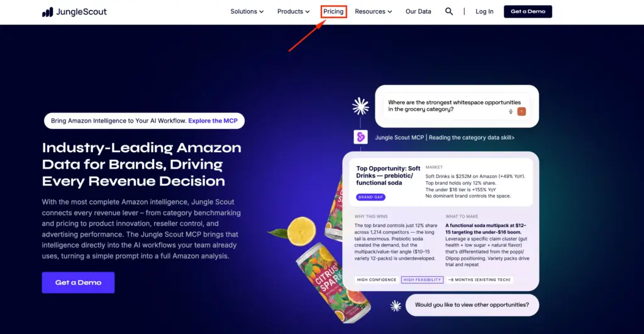Click the ~6 MONTHS (EXISTING TECH) tag
Image resolution: width=644 pixels, height=334 pixels.
[x=479, y=280]
